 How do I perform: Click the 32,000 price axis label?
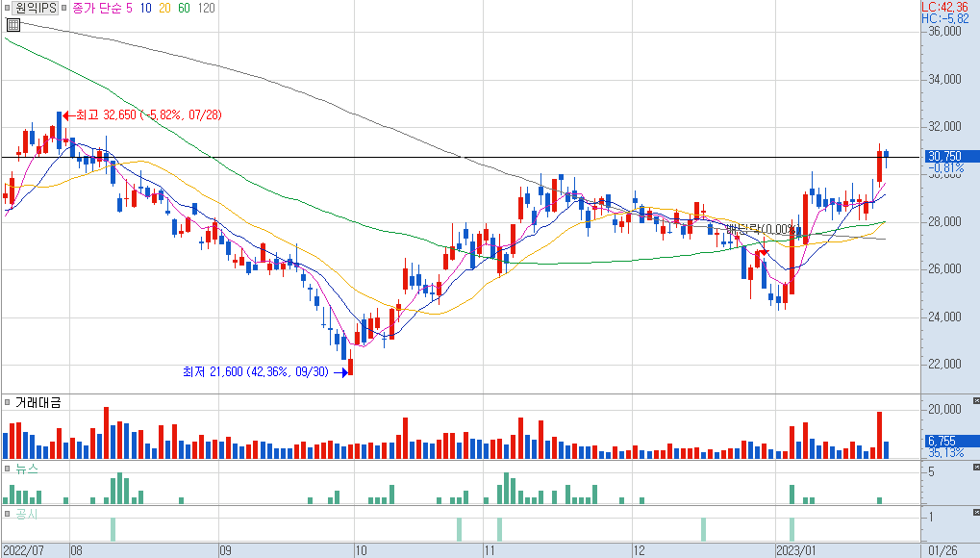tap(944, 126)
